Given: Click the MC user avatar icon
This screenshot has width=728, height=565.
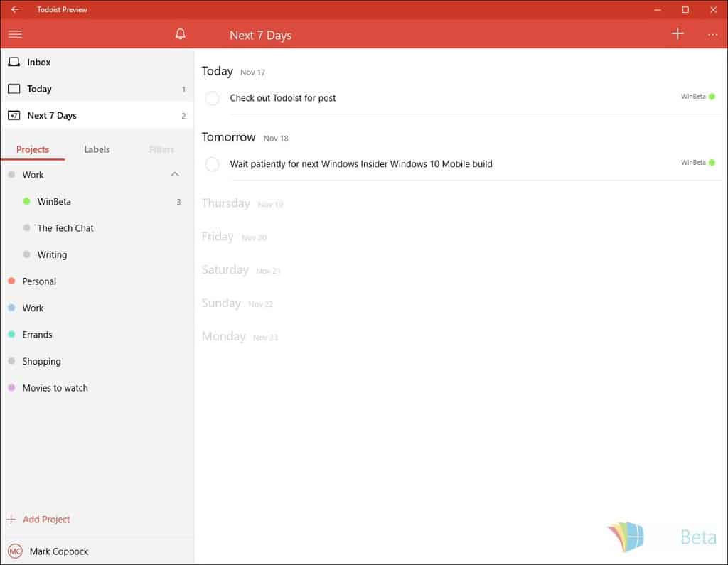Looking at the screenshot, I should click(15, 551).
